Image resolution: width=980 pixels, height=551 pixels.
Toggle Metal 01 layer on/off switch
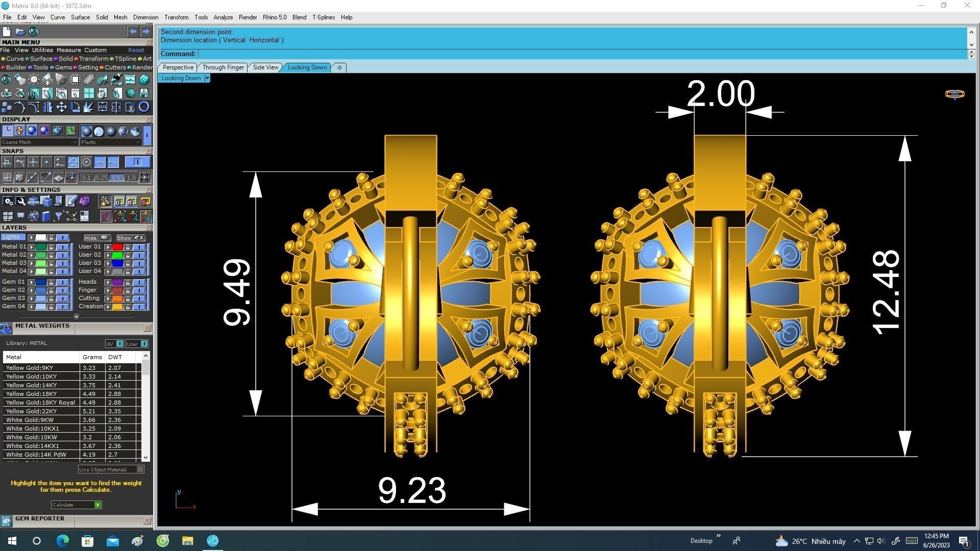pyautogui.click(x=62, y=247)
